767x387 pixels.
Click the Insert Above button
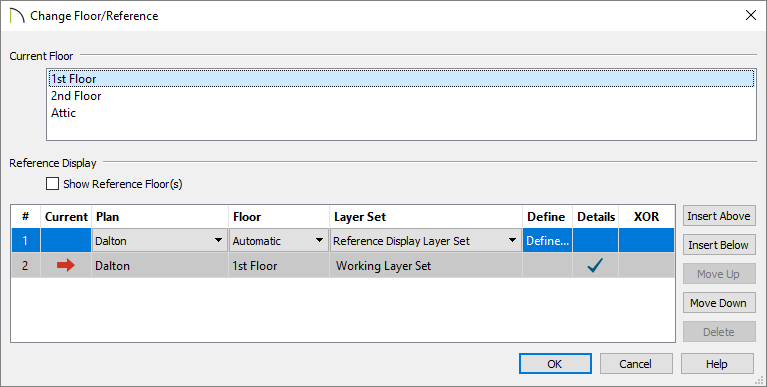(x=719, y=216)
